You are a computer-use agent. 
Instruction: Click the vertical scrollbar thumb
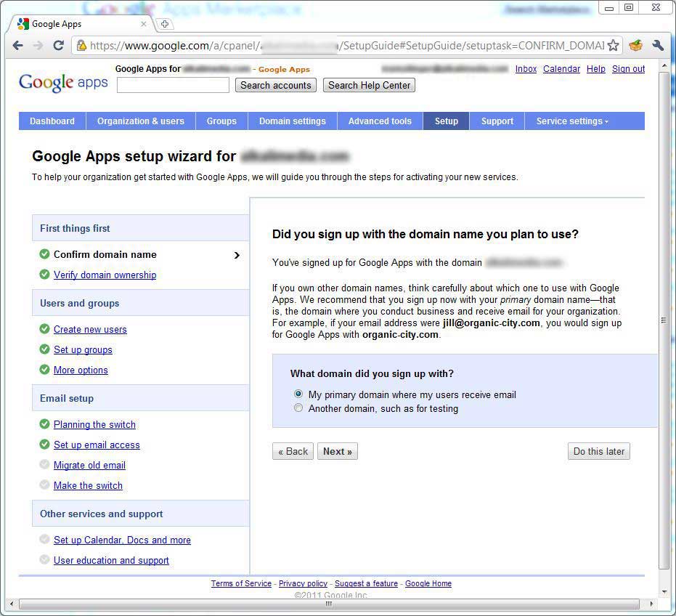[664, 320]
